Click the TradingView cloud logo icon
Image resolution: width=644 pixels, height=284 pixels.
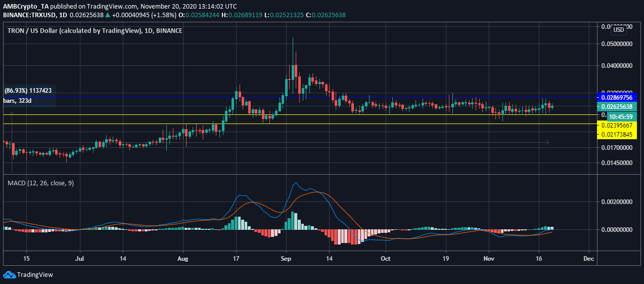9,275
